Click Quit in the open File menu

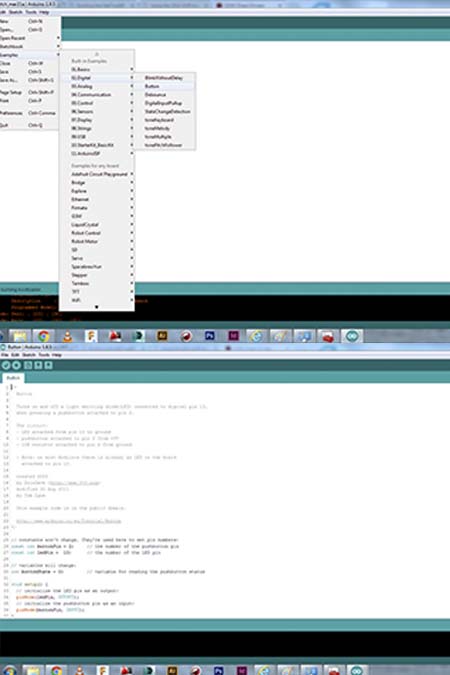pos(29,125)
